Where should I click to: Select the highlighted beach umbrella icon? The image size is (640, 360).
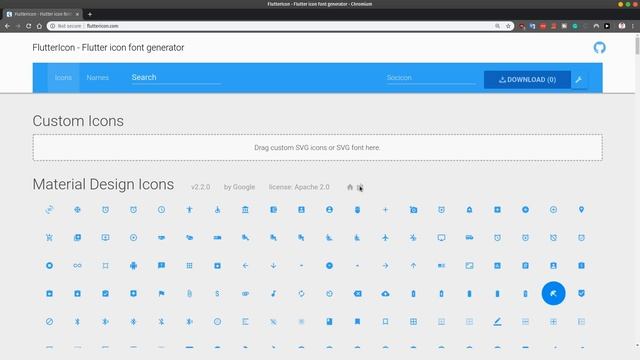[553, 293]
